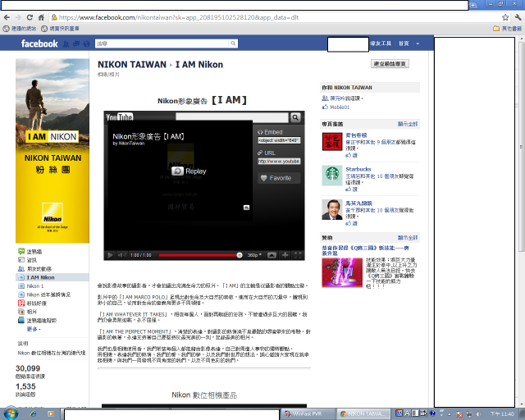Open Facebook friend requests icon
Viewport: 525px width, 420px height.
66,43
